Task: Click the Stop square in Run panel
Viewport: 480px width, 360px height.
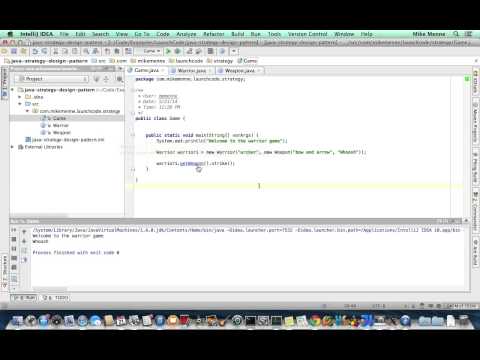Action: tap(14, 239)
